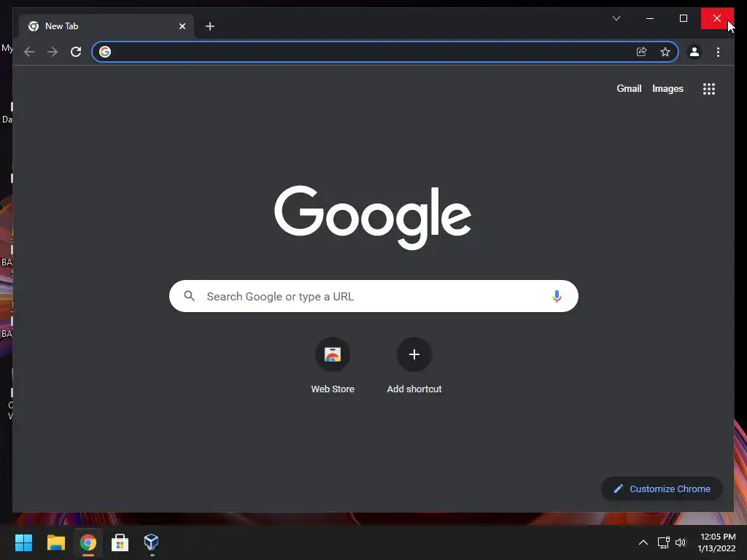
Task: Open the Chrome three-dot menu
Action: 718,52
